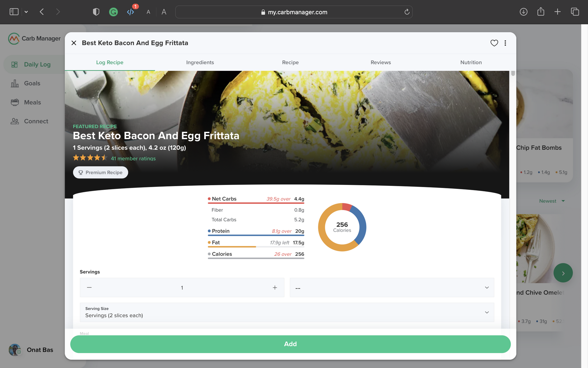Click the Premium Recipe badge button
588x368 pixels.
tap(100, 172)
